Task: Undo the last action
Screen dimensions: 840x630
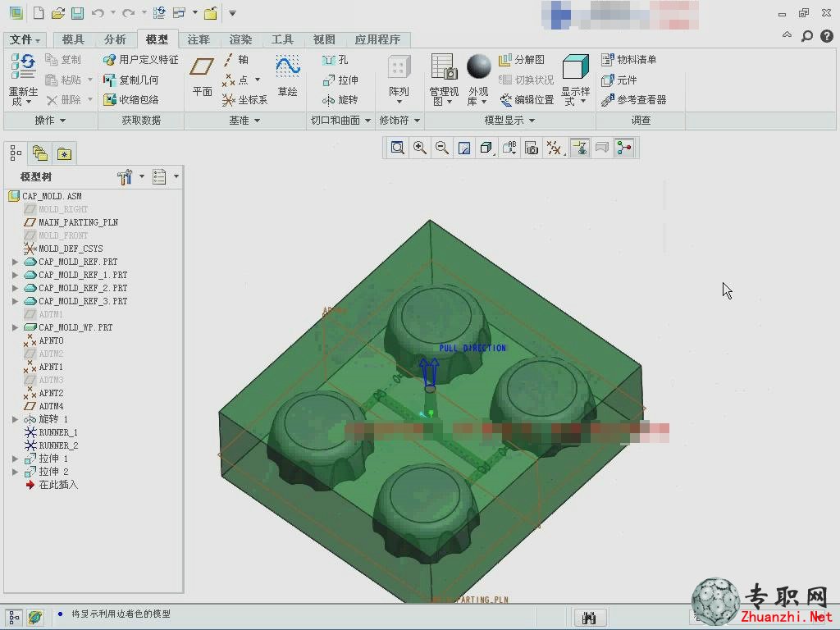Action: (98, 13)
